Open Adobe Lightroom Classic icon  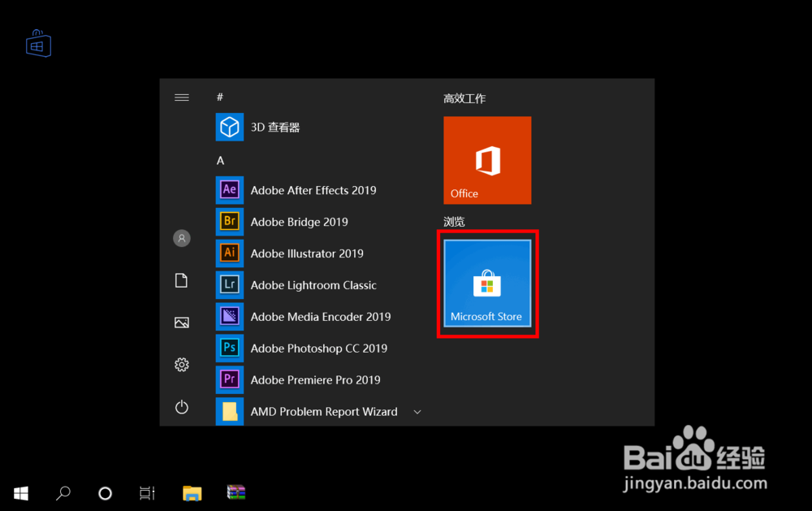pos(230,285)
